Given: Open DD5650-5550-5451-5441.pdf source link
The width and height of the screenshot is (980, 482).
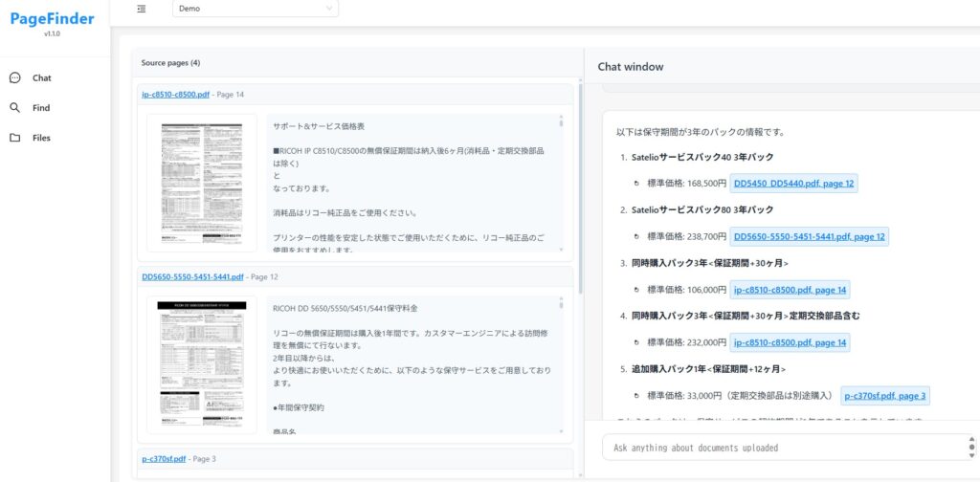Looking at the screenshot, I should coord(192,276).
